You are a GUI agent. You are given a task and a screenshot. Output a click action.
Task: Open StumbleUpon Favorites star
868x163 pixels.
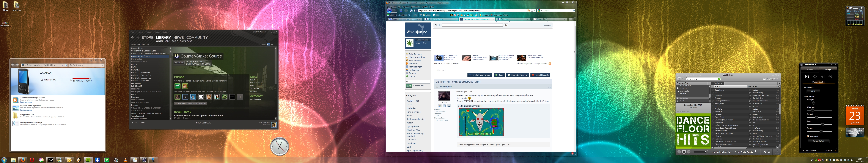(484, 15)
